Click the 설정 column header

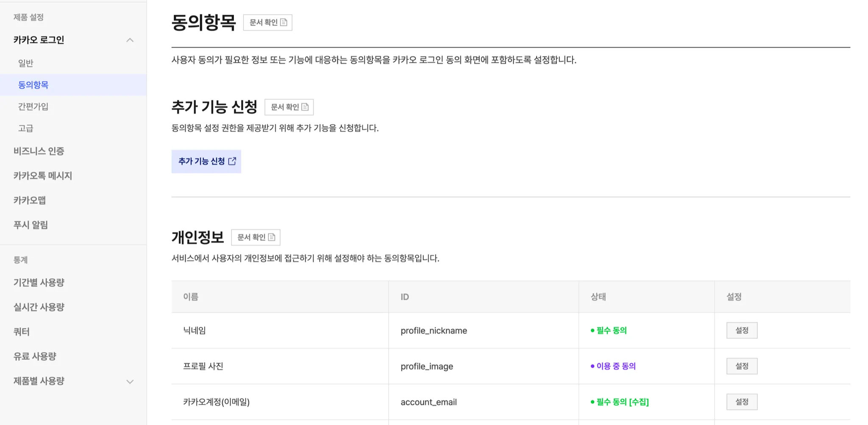click(x=782, y=297)
